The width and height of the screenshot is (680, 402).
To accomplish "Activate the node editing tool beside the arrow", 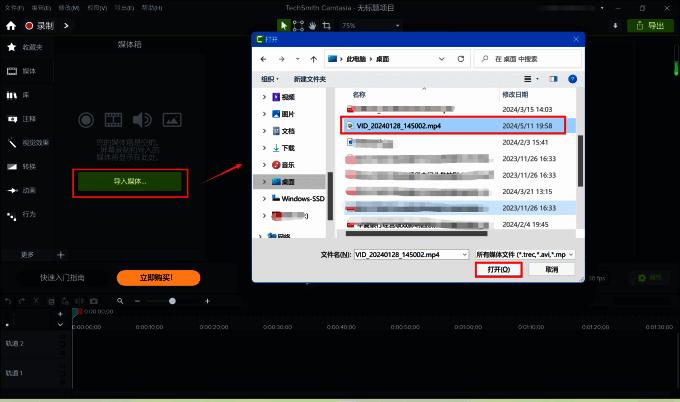I will (298, 26).
